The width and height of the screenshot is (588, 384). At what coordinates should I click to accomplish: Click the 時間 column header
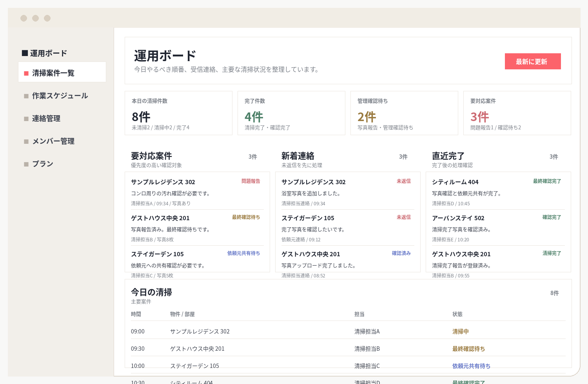click(x=136, y=314)
